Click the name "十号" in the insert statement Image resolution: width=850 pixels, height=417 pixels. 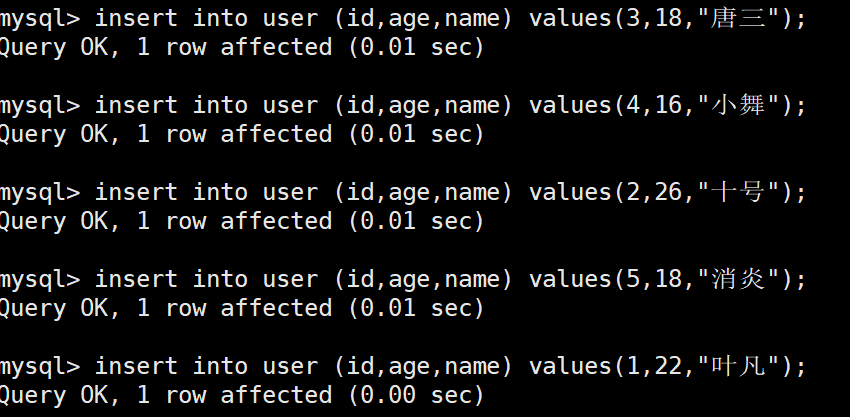(x=738, y=193)
